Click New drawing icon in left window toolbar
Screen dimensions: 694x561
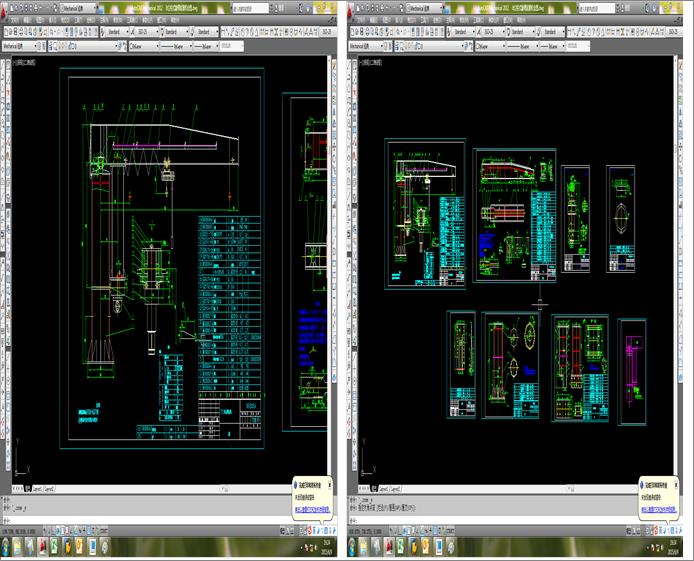click(6, 32)
